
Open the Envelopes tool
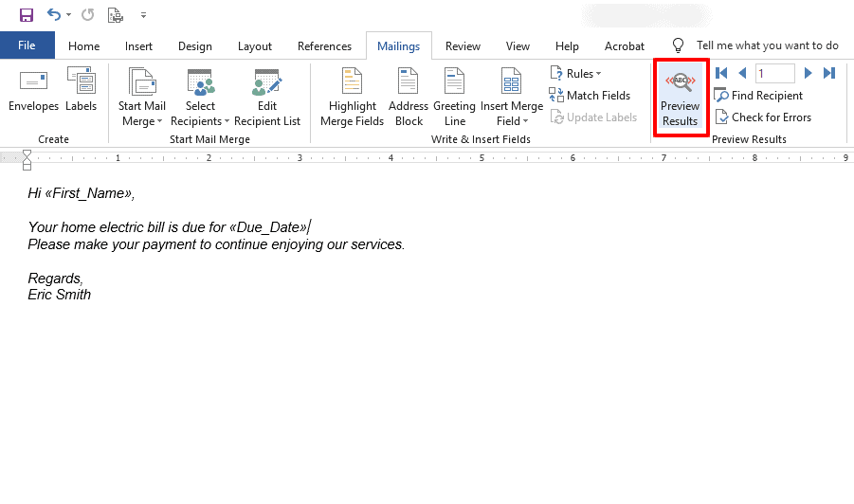33,90
